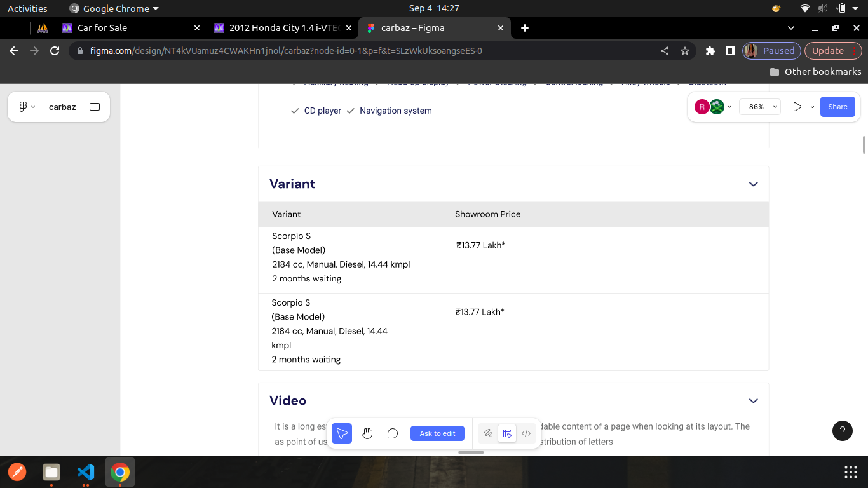Click the Ask to edit button
868x488 pixels.
[x=437, y=433]
